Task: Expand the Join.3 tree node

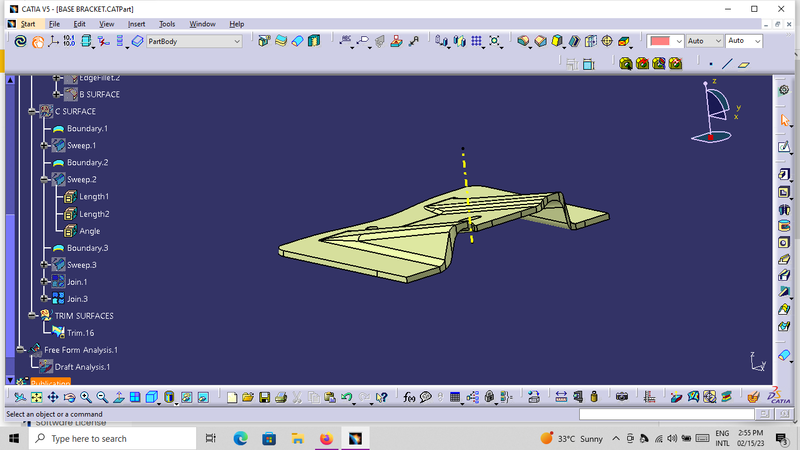Action: pos(44,299)
